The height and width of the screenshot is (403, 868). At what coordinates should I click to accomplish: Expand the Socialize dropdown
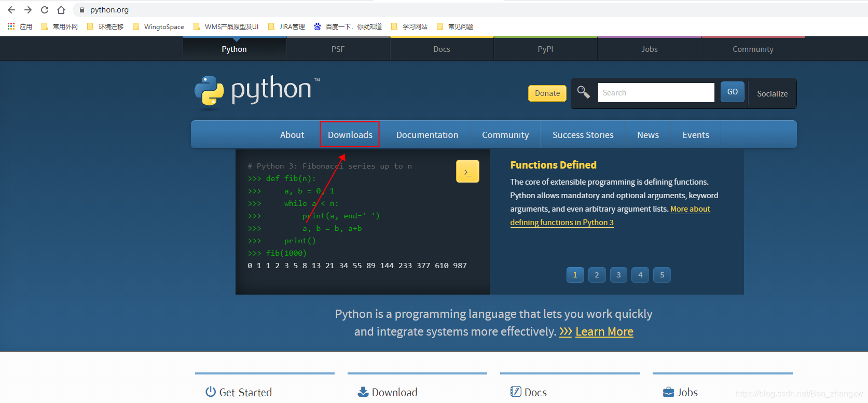click(773, 93)
